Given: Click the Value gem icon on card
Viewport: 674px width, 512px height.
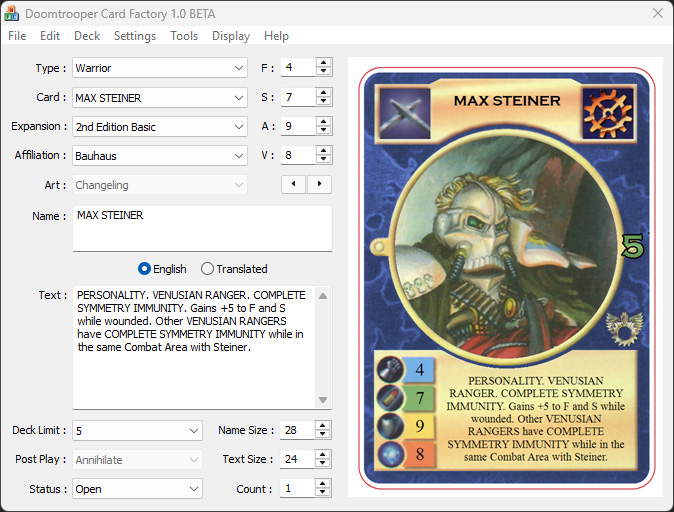Looking at the screenshot, I should (x=390, y=454).
